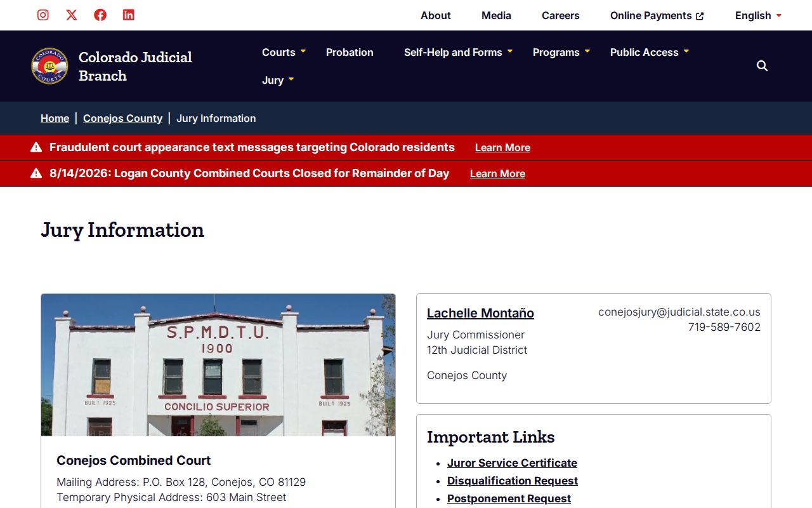
Task: Click the conejosjury@judicial.state.co.us email
Action: coord(679,312)
